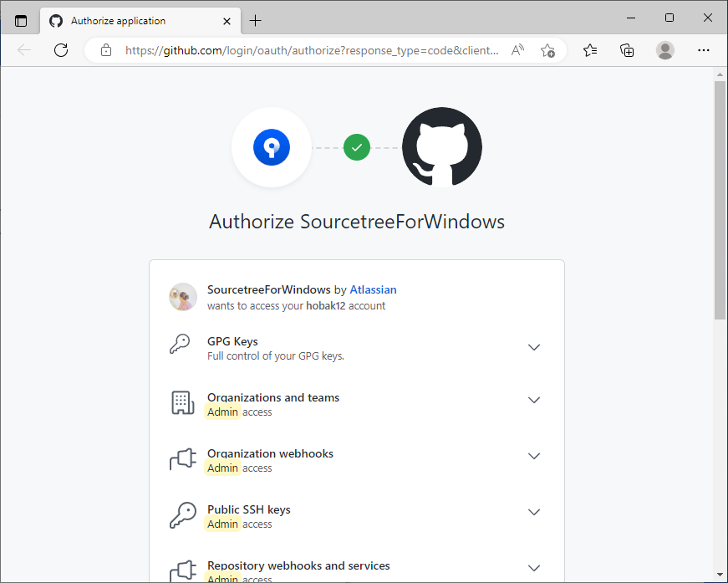The height and width of the screenshot is (583, 728).
Task: Click Organizations and teams building icon
Action: point(182,402)
